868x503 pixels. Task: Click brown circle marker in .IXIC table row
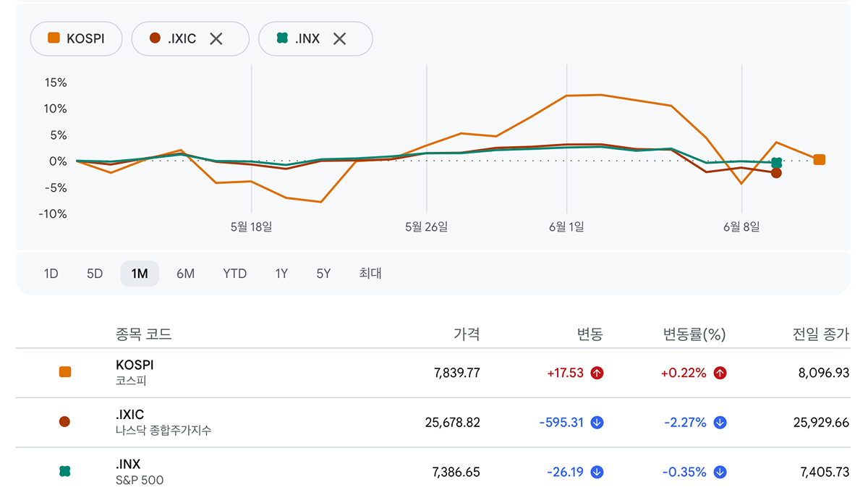(x=65, y=421)
